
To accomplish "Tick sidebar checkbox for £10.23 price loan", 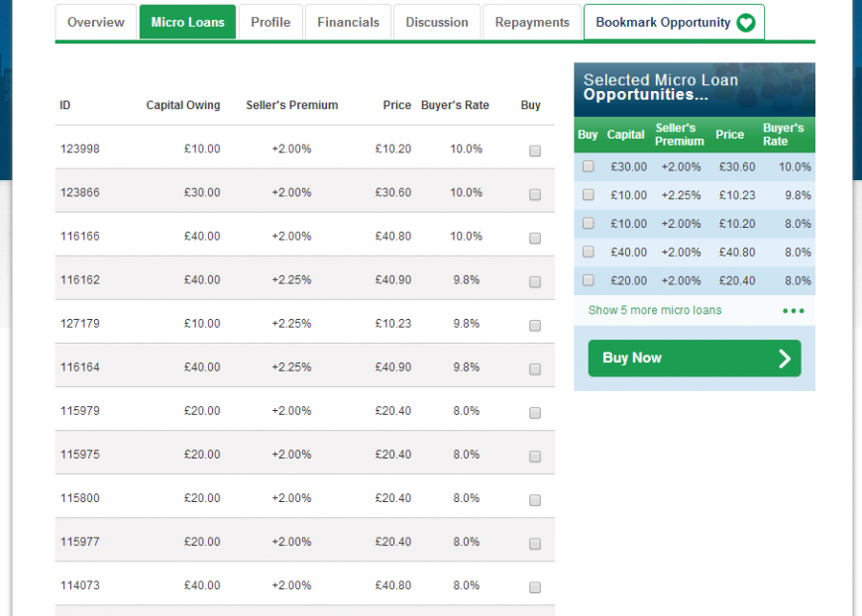I will 589,194.
